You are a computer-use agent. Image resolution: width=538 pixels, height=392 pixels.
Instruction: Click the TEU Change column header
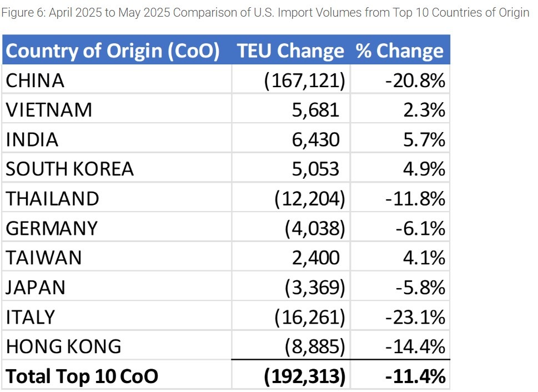click(290, 51)
